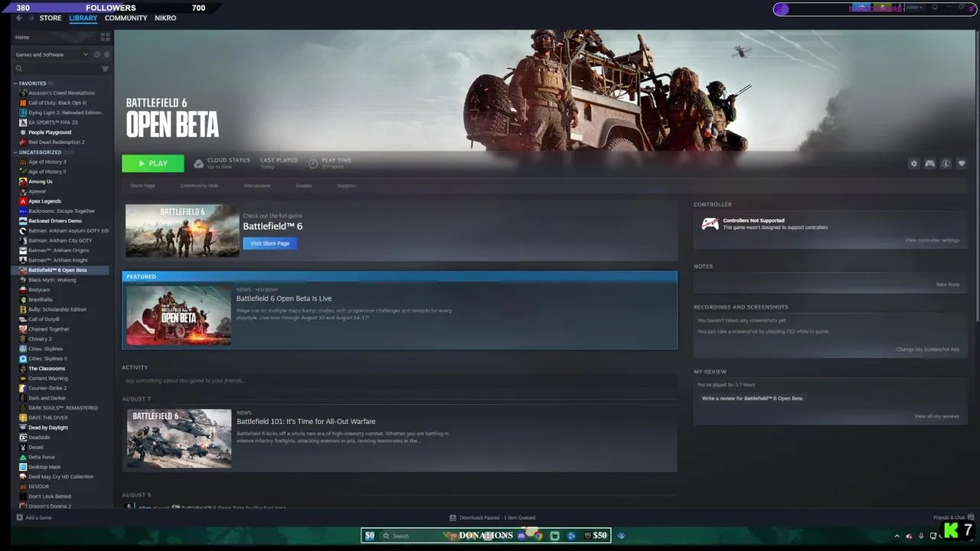The image size is (980, 551).
Task: Select Red Dead Redemption 2
Action: [56, 142]
